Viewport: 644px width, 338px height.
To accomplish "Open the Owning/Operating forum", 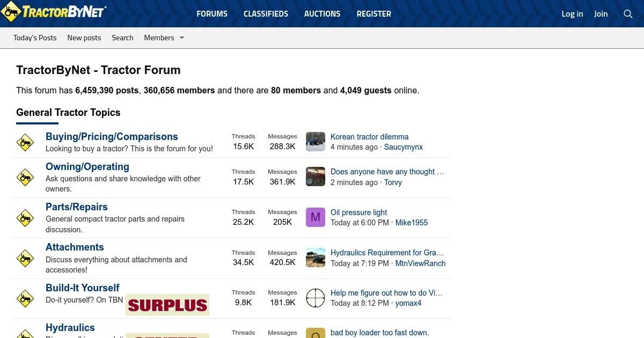I will tap(87, 167).
